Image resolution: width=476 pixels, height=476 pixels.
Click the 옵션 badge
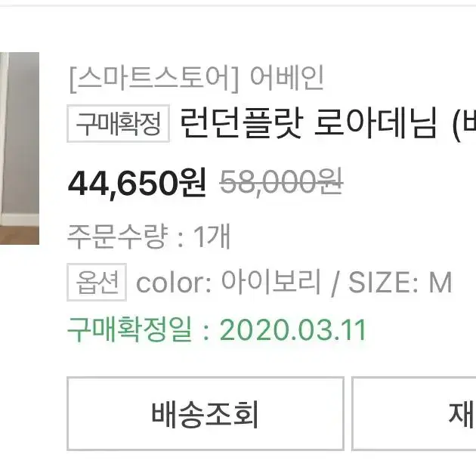tap(97, 283)
